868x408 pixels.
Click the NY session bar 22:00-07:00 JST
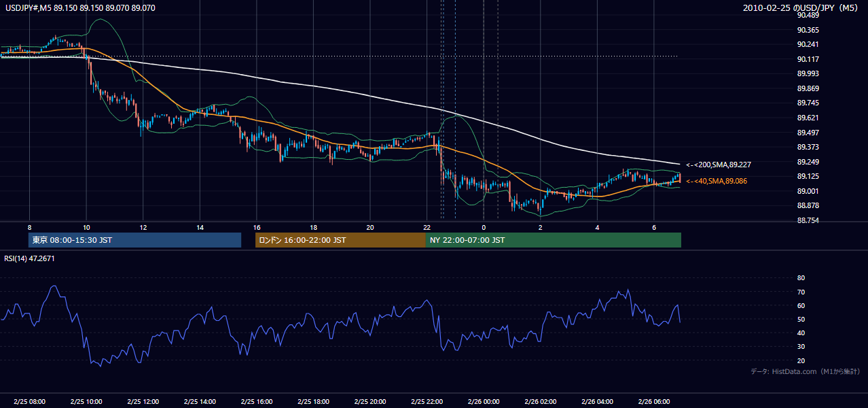(x=554, y=240)
